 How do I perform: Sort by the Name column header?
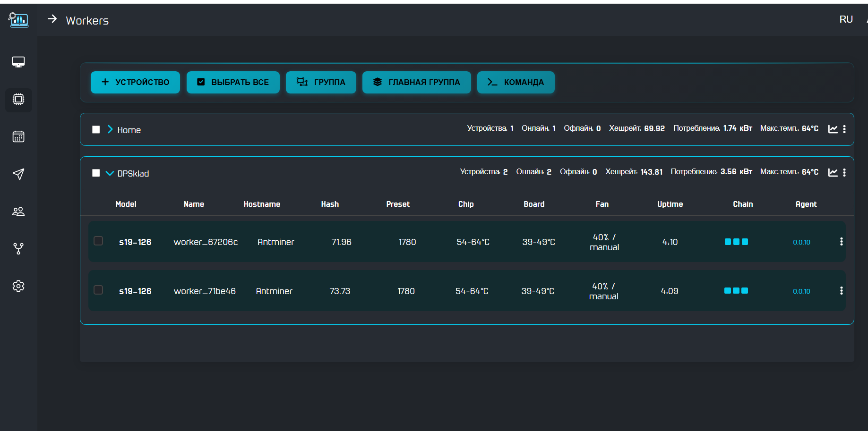194,204
